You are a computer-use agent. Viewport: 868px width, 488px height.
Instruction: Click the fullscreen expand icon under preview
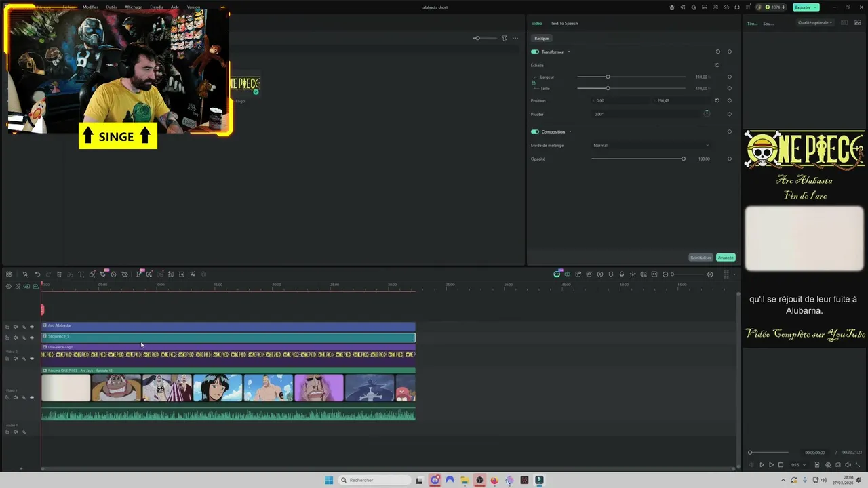[857, 465]
